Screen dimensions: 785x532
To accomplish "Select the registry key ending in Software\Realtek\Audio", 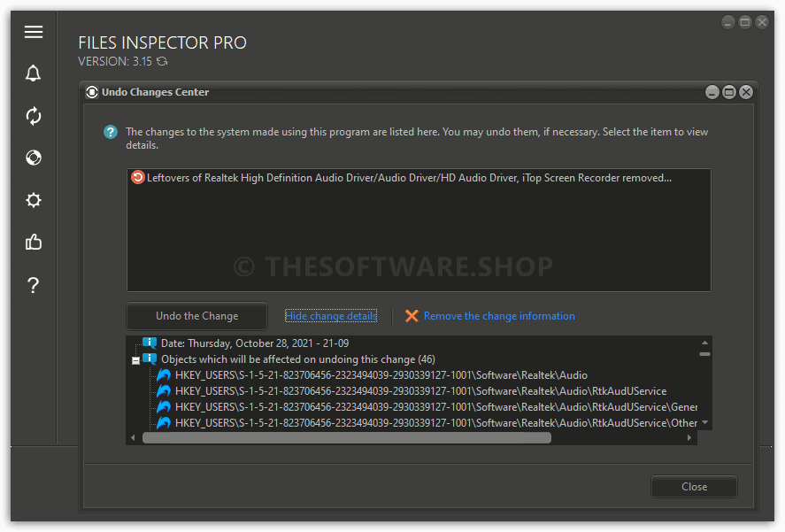I will tap(381, 375).
